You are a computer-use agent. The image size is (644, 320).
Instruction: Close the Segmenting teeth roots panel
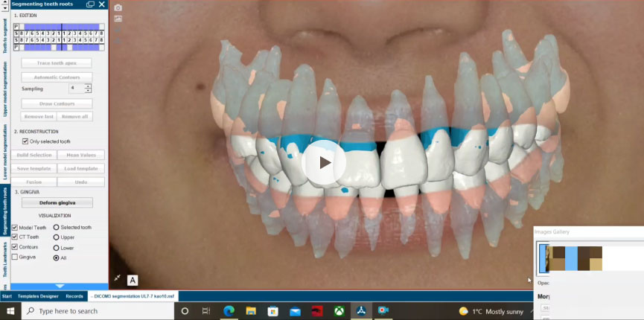pos(101,4)
